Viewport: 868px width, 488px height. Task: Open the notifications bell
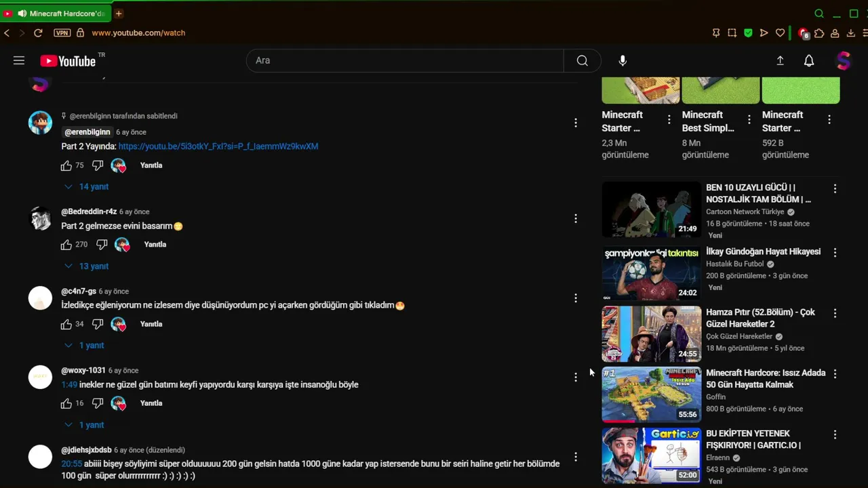809,60
